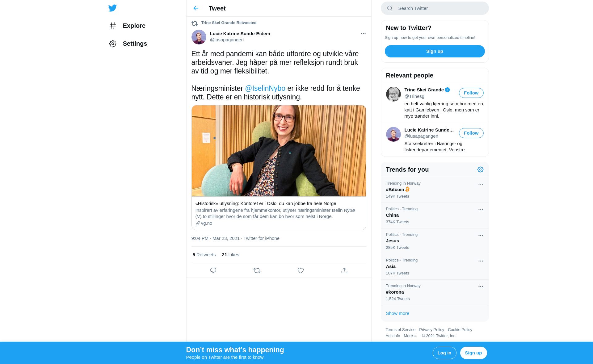Open @lusapagangen handle in Relevant people
Viewport: 593px width, 364px height.
[x=421, y=136]
